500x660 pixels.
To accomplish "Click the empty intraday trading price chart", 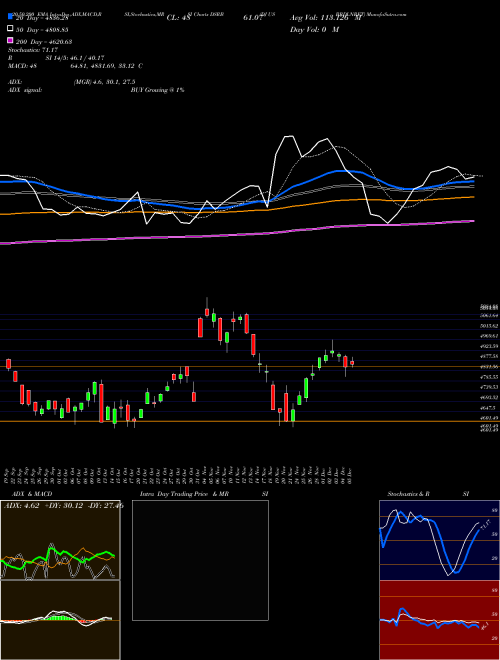I will [200, 560].
